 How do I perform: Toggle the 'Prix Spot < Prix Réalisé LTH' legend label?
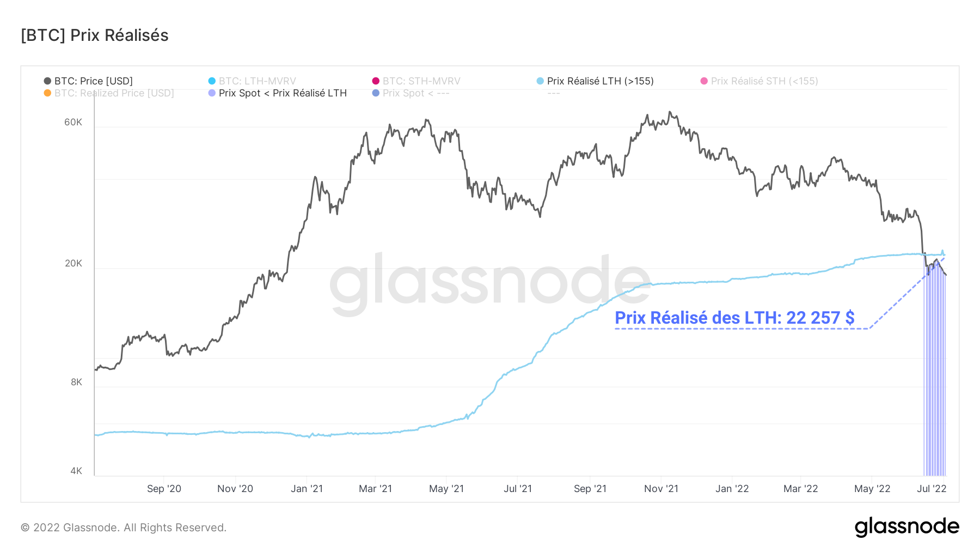click(x=283, y=93)
